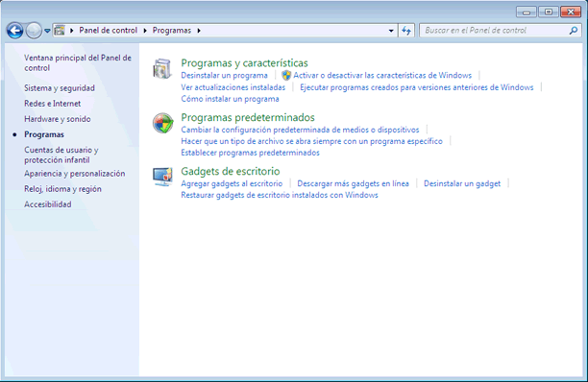Open Apariencia y personalización

pos(75,174)
